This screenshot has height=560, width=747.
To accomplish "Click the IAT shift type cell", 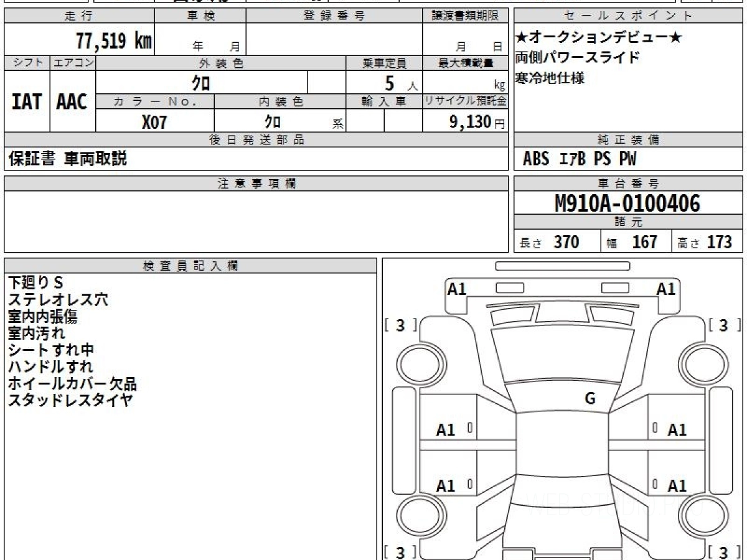I will point(27,101).
